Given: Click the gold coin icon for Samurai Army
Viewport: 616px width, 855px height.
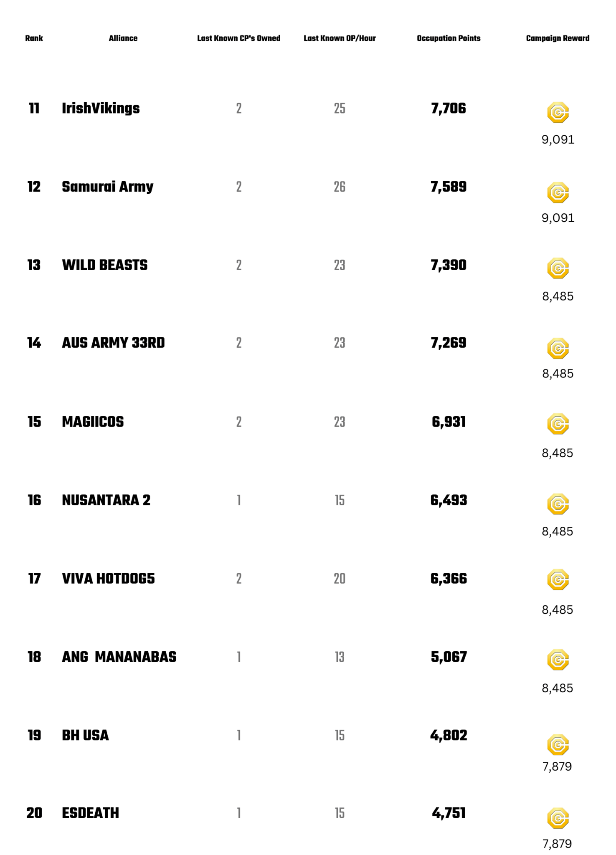Looking at the screenshot, I should 558,192.
